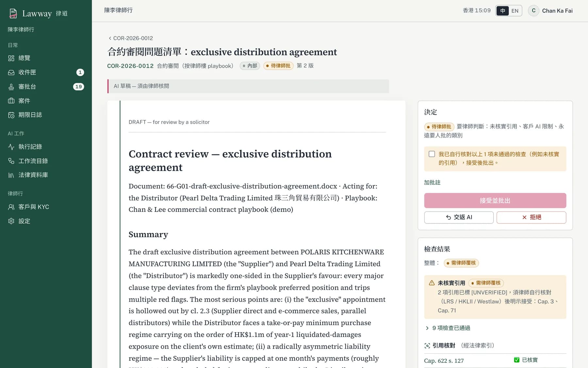The image size is (588, 368).
Task: Click the 第 2 版 version label
Action: [305, 66]
